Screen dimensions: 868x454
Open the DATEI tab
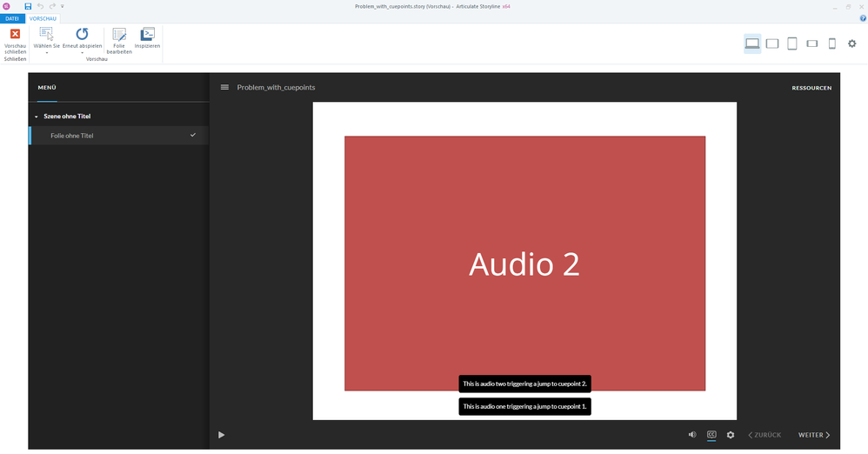pyautogui.click(x=12, y=18)
